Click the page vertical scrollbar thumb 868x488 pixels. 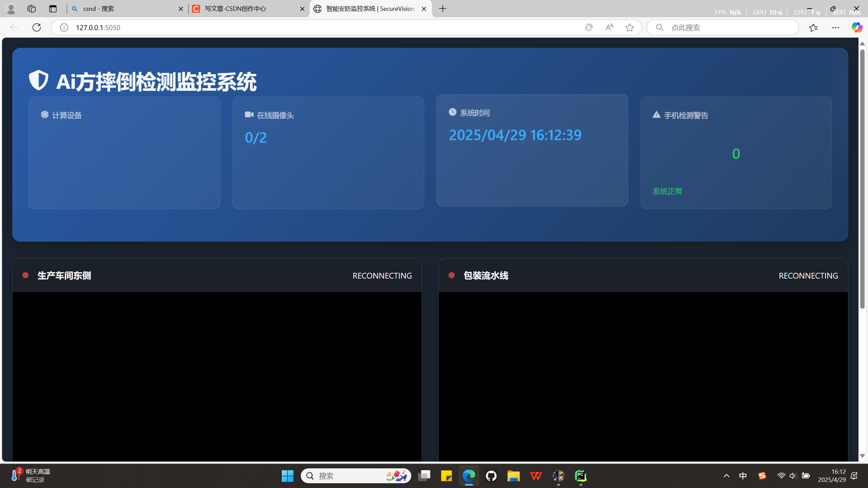862,179
